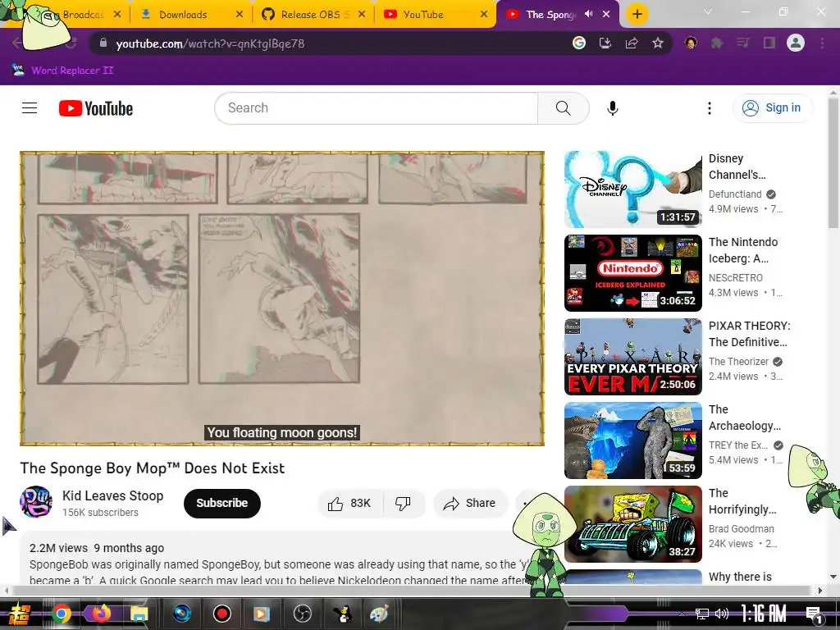Screen dimensions: 840x630
Task: Open Archaeology iceberg video thumbnail
Action: 632,441
